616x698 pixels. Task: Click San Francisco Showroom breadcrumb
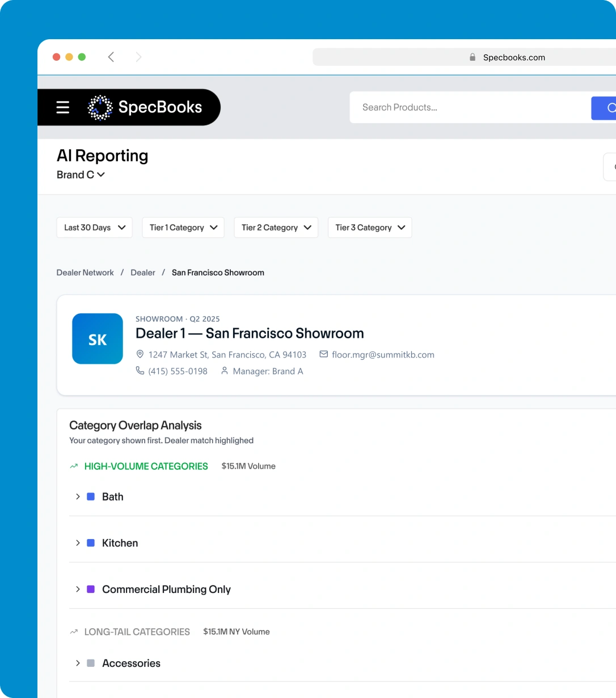tap(218, 272)
